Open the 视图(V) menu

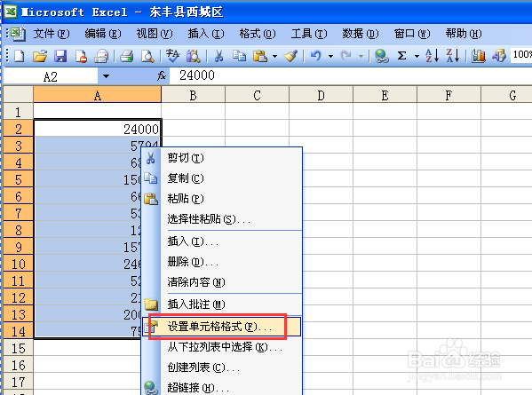tap(155, 34)
